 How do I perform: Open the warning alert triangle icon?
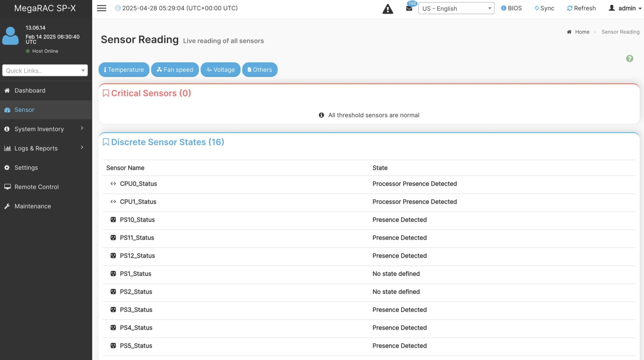pyautogui.click(x=388, y=9)
